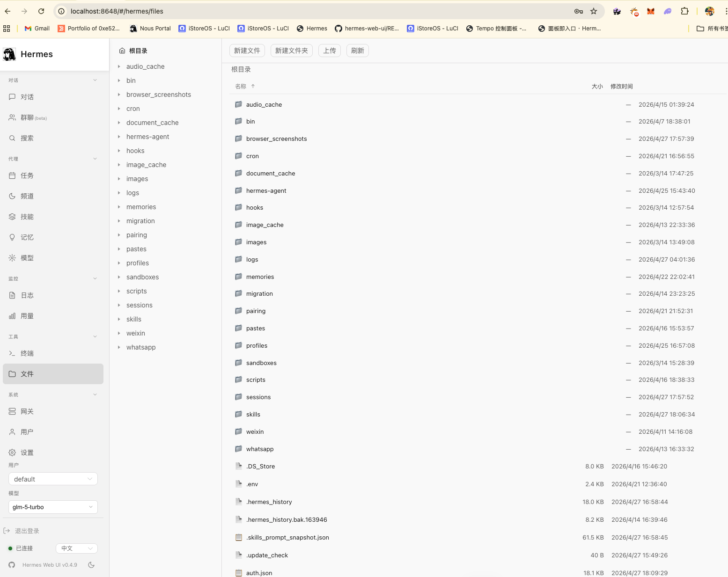Switch to the 文件 files section
The height and width of the screenshot is (577, 728).
(x=27, y=374)
